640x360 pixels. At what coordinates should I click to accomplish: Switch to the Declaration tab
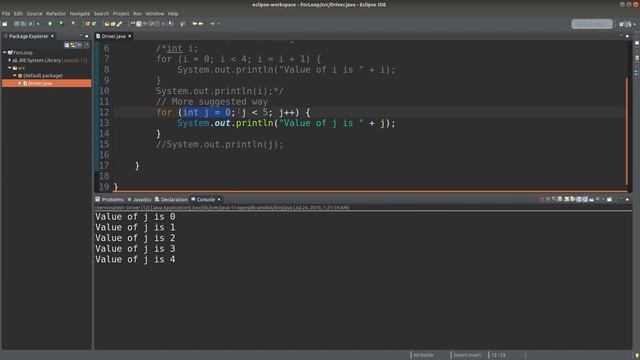171,200
